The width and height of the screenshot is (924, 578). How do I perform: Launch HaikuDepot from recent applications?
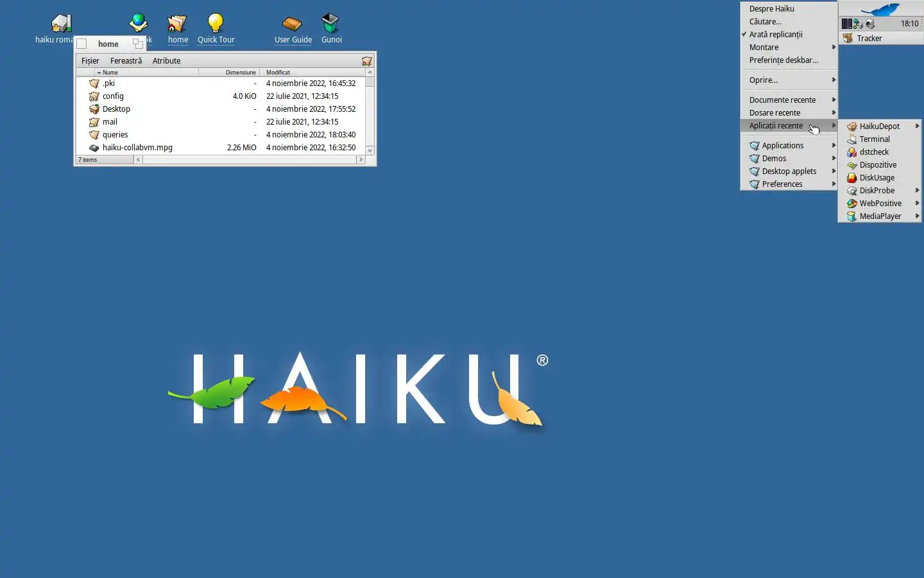click(880, 127)
